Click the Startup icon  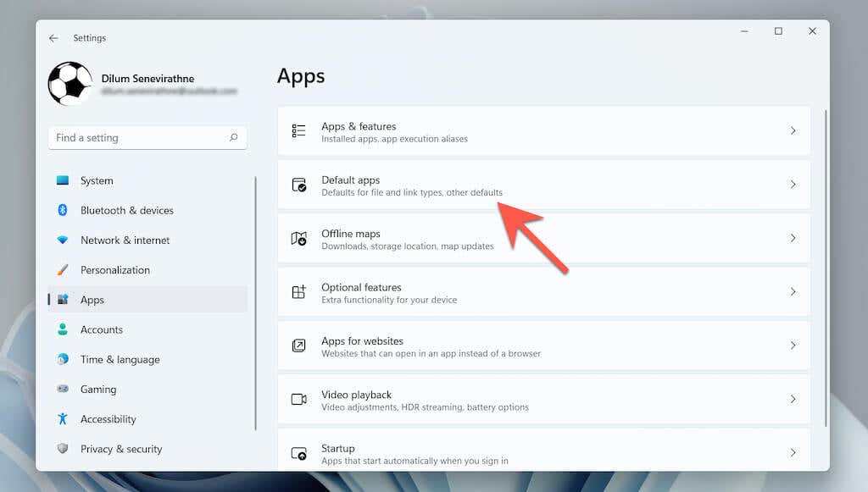(298, 453)
